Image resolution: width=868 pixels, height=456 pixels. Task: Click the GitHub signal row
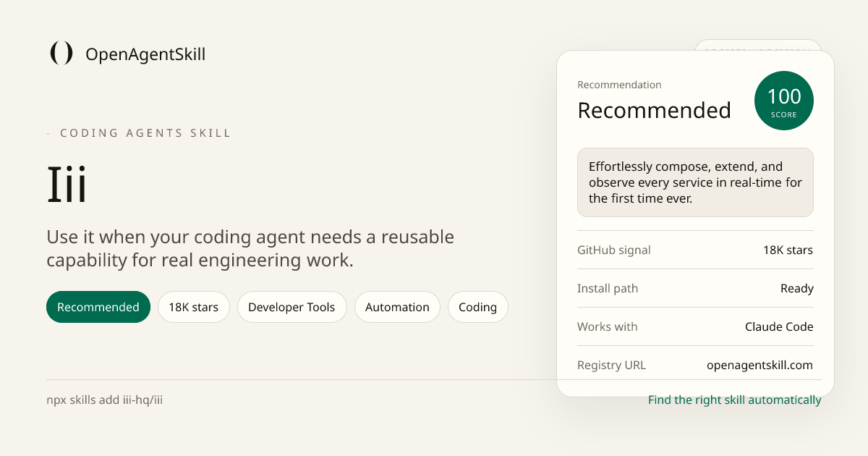tap(695, 250)
